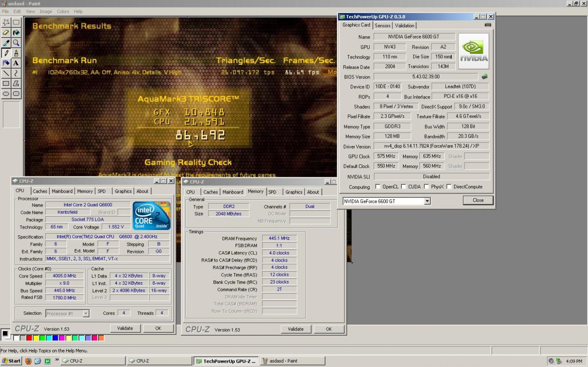This screenshot has width=588, height=367.
Task: Choose the Ellipse shape tool
Action: pyautogui.click(x=6, y=94)
